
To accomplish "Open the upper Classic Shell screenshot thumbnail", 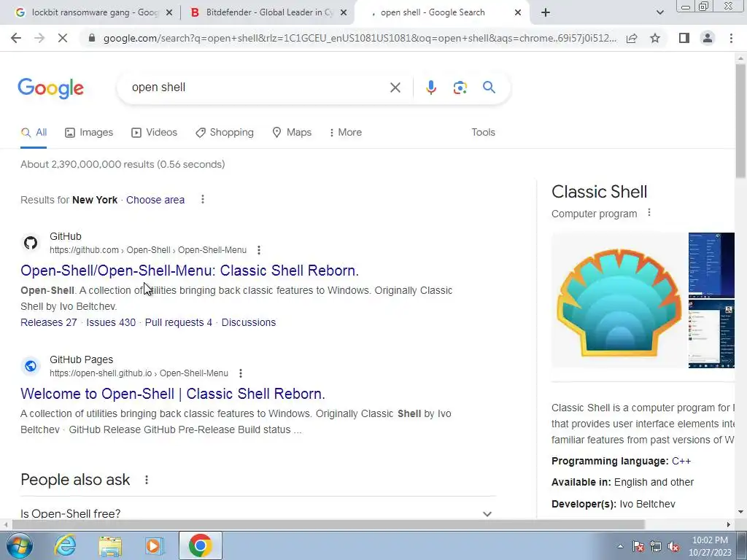I will pos(711,265).
